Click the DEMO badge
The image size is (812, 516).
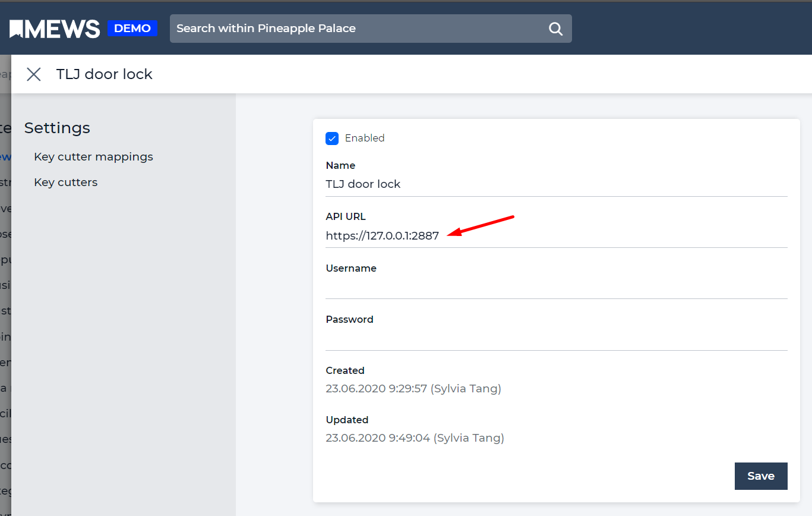132,29
